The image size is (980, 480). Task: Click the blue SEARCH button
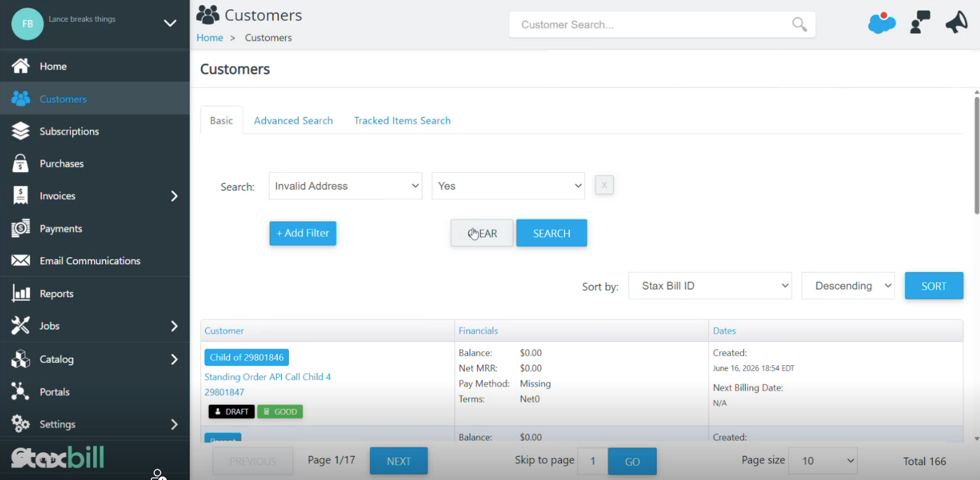click(551, 233)
